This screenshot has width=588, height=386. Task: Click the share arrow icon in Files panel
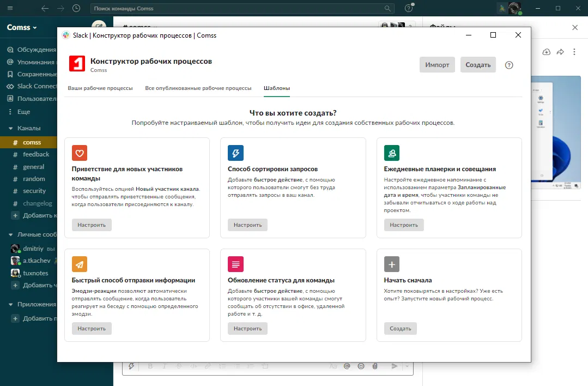[x=560, y=52]
